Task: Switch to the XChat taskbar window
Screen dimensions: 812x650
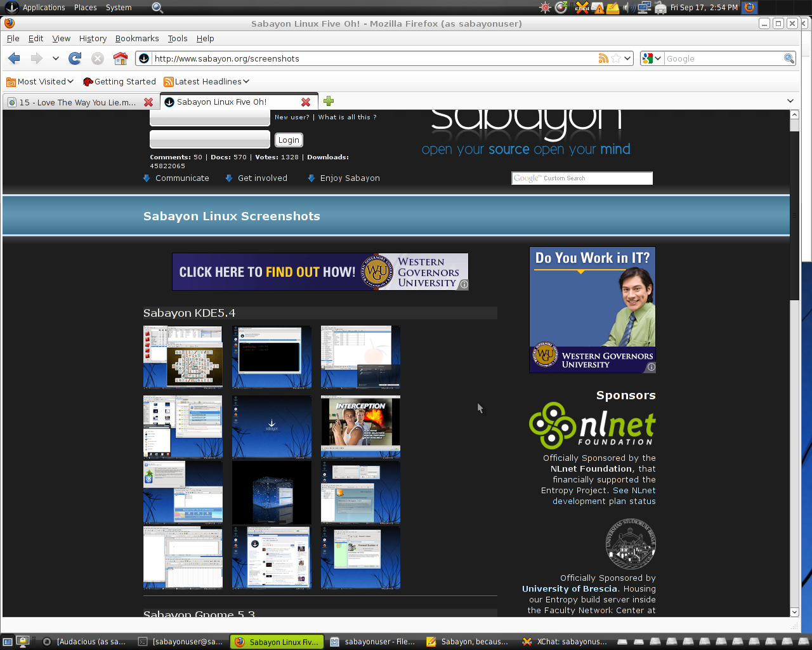Action: click(565, 642)
